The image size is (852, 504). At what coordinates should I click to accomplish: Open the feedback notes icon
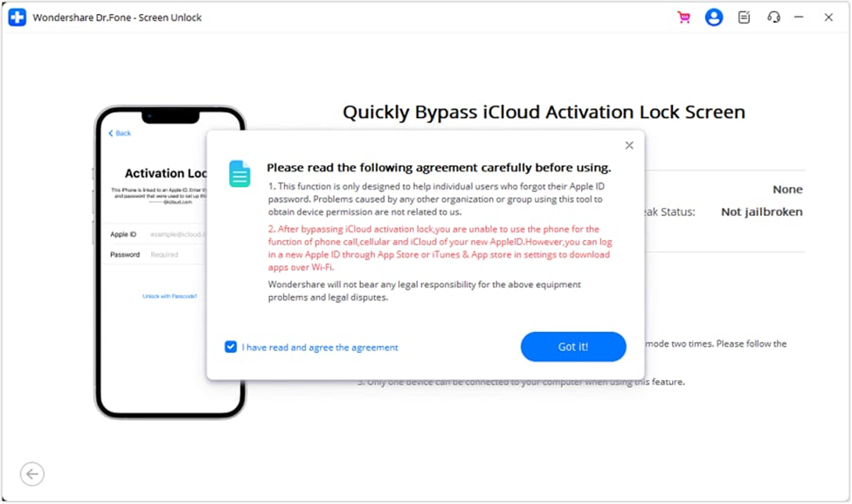pos(744,17)
